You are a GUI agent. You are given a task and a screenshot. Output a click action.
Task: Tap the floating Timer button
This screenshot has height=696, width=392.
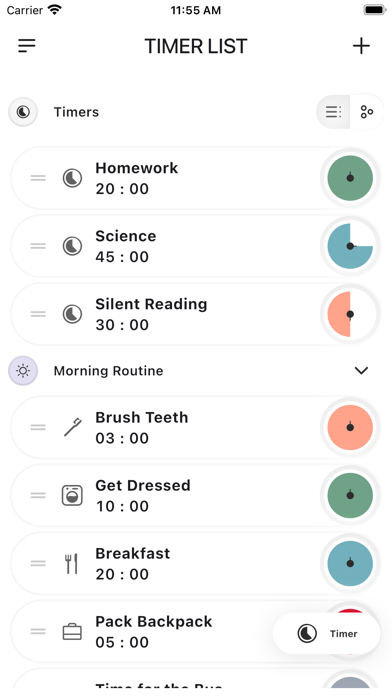point(327,633)
